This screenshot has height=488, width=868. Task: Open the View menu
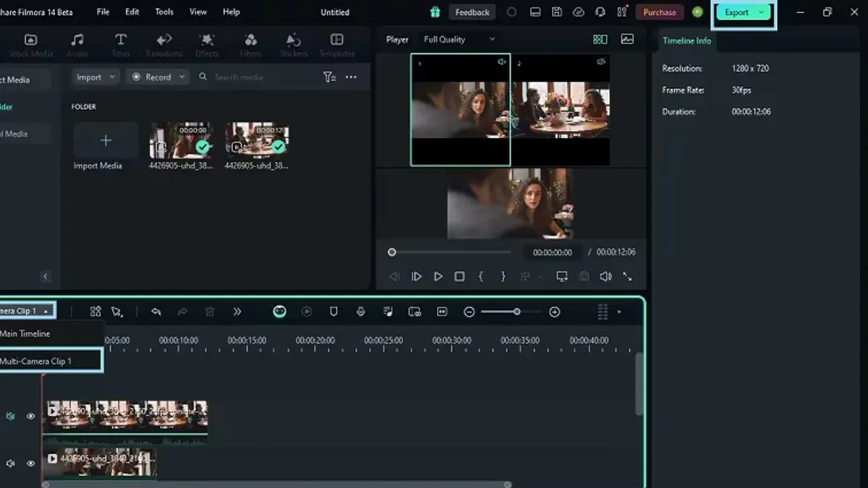198,12
